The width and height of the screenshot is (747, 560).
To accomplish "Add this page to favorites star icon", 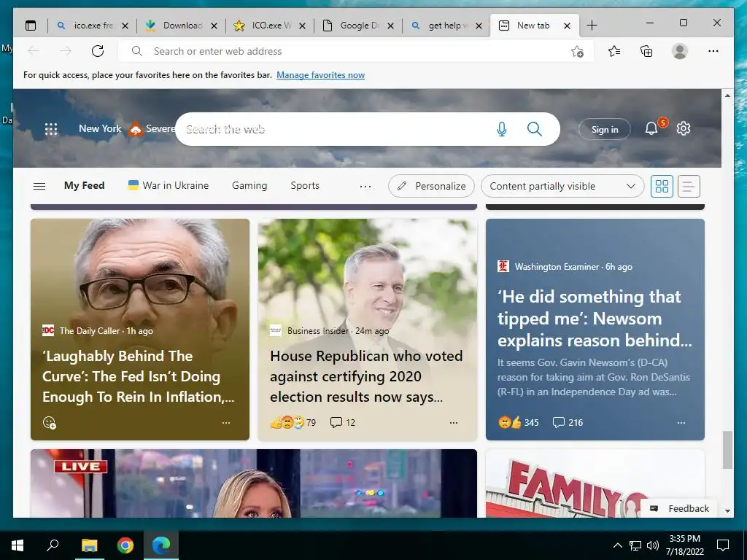I will pos(577,52).
